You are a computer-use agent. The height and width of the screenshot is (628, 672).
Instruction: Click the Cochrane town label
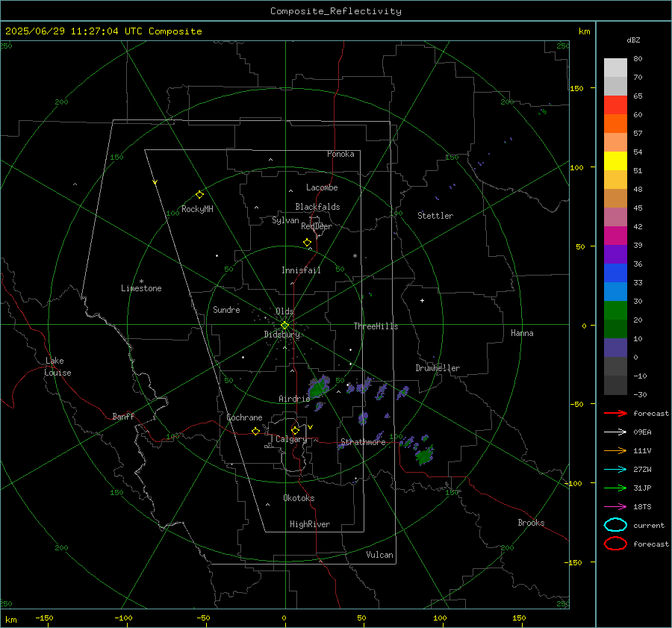pos(244,417)
